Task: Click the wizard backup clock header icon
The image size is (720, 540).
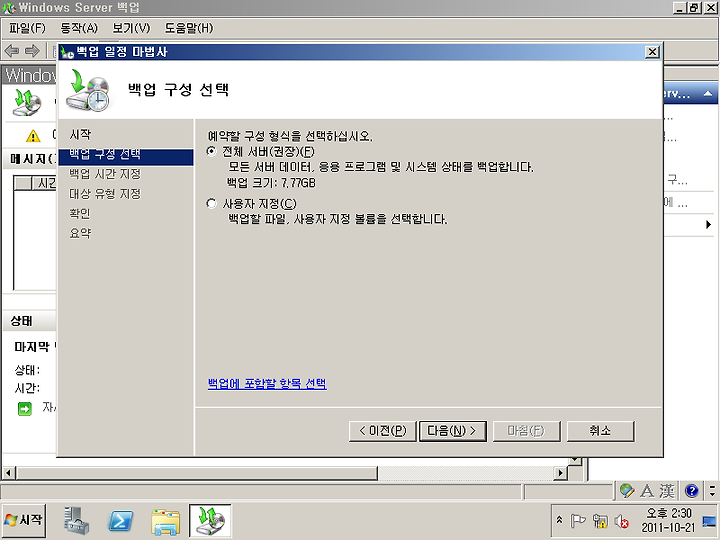Action: [88, 90]
